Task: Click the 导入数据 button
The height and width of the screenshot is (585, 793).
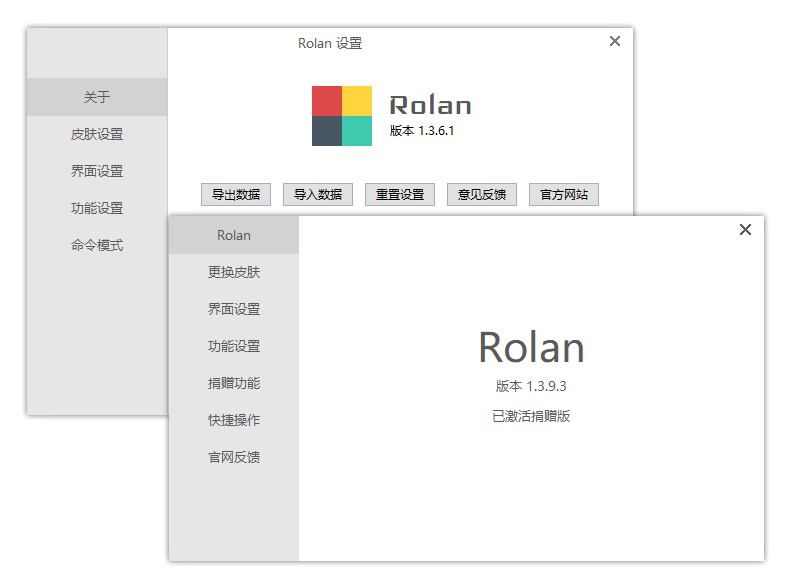Action: 318,195
